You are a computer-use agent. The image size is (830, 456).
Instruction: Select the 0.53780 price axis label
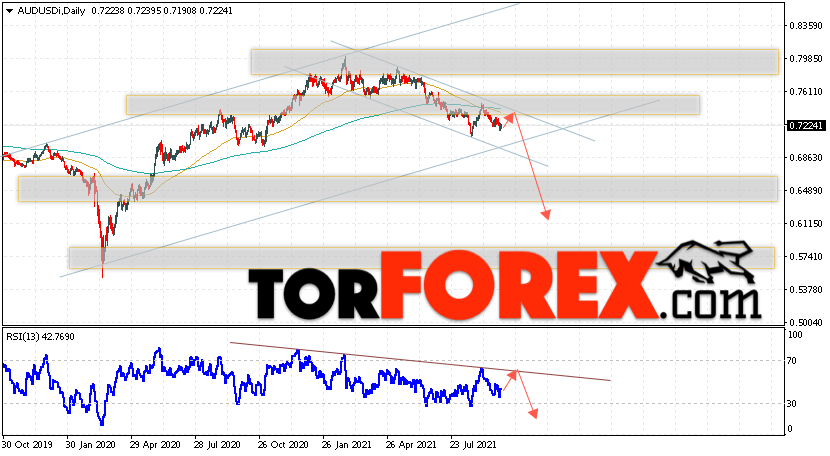click(x=806, y=290)
